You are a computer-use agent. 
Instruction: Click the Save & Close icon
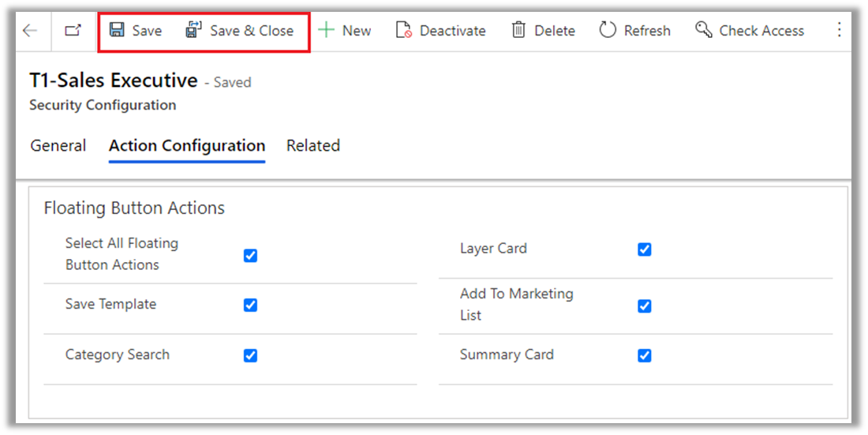(x=193, y=31)
